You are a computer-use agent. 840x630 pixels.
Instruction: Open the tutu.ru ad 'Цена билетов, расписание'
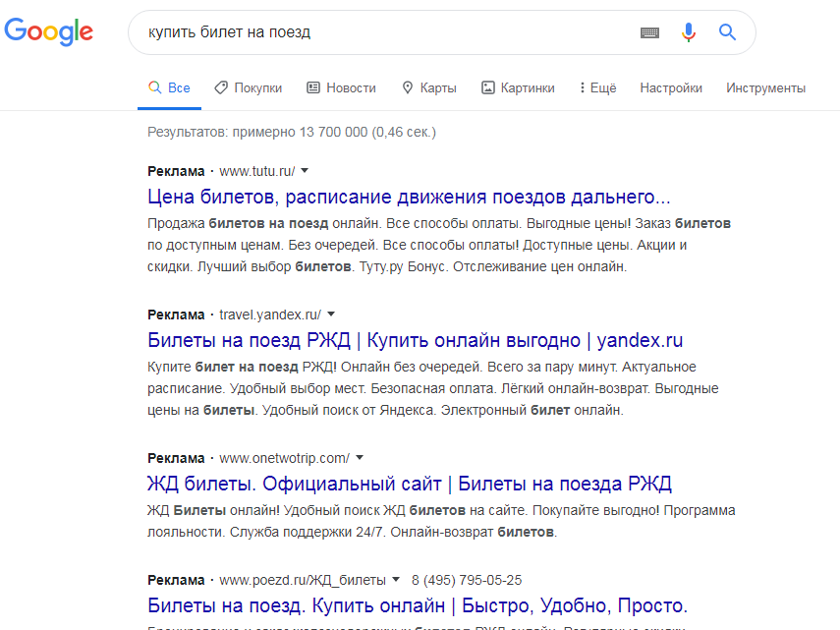[409, 198]
